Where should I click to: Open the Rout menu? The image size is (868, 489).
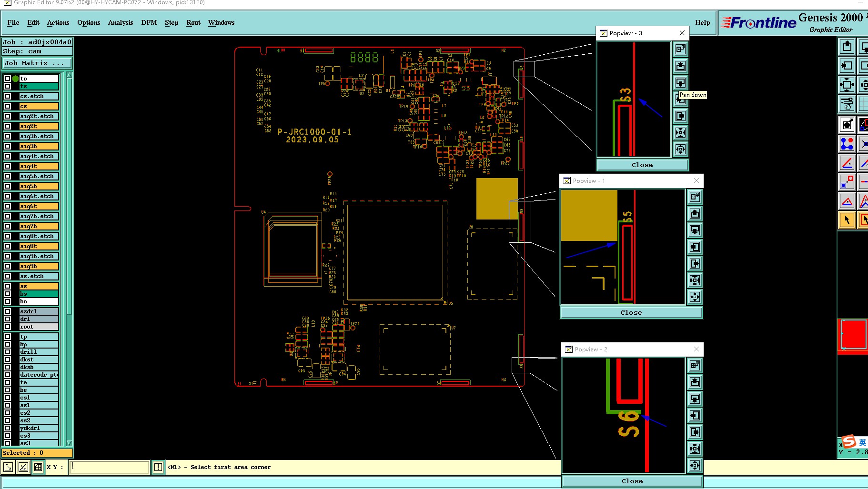point(193,22)
